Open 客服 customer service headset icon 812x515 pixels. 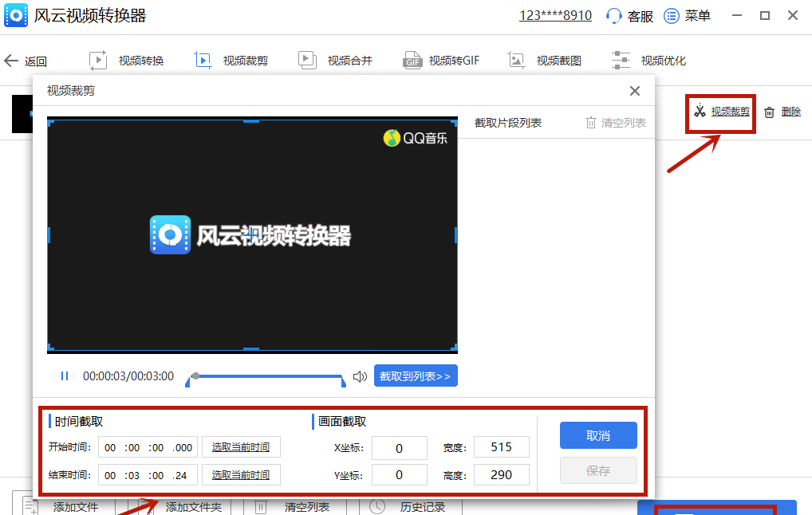[613, 16]
